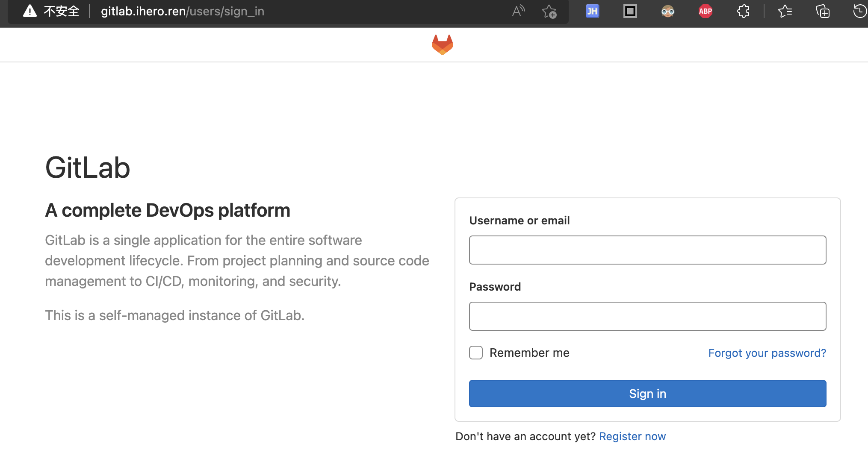
Task: Toggle the Remember me checkbox
Action: click(x=476, y=353)
